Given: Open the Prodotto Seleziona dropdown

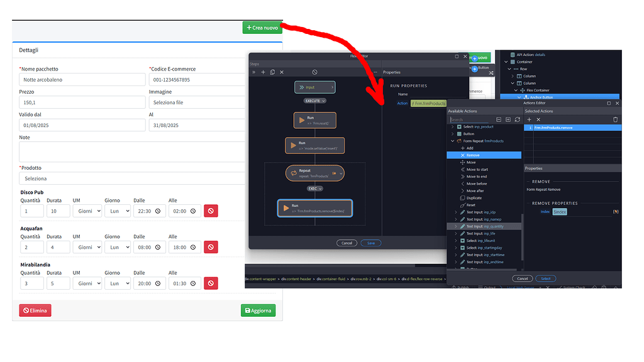Looking at the screenshot, I should [x=132, y=178].
